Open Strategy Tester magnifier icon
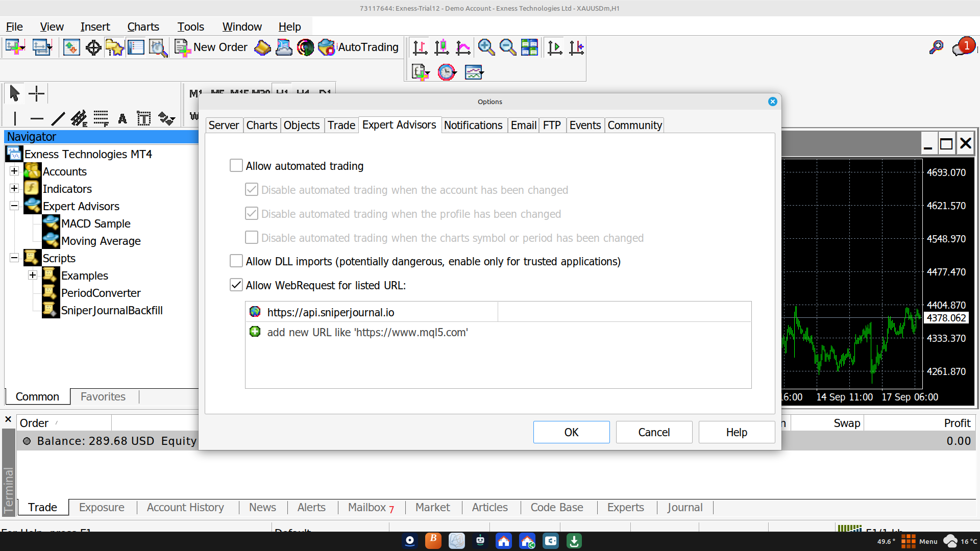The image size is (980, 551). 158,47
